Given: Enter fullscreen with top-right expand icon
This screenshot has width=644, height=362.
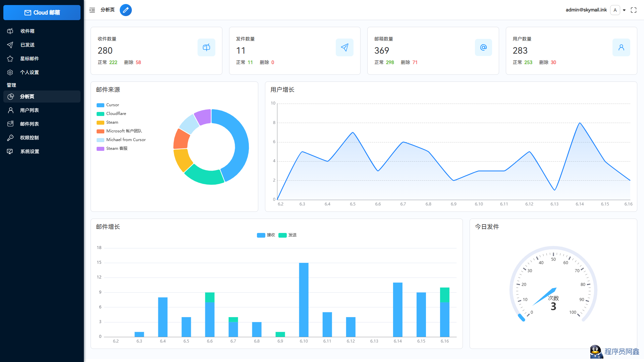Looking at the screenshot, I should pos(634,10).
